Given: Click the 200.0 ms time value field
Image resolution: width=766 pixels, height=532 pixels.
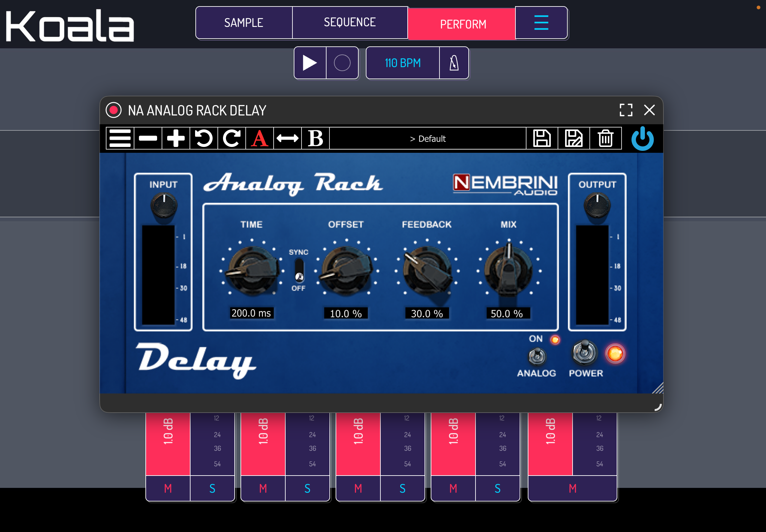Looking at the screenshot, I should pyautogui.click(x=252, y=313).
